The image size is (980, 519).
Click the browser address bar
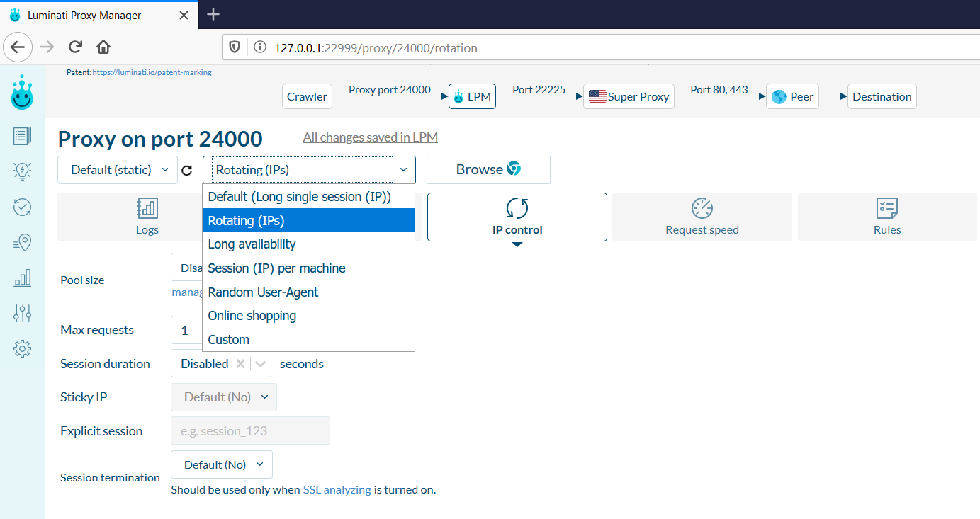coord(602,48)
